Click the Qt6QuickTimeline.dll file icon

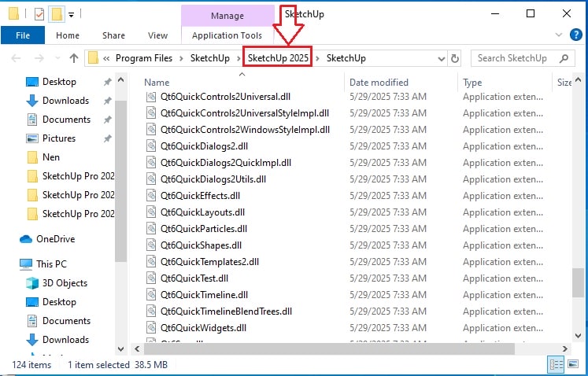point(151,295)
